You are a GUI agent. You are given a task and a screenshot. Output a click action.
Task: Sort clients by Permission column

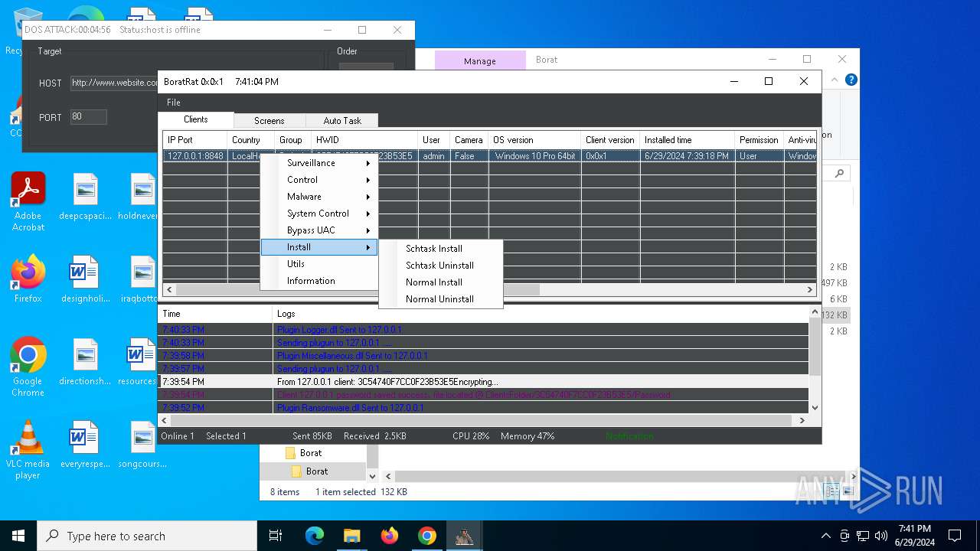[759, 140]
